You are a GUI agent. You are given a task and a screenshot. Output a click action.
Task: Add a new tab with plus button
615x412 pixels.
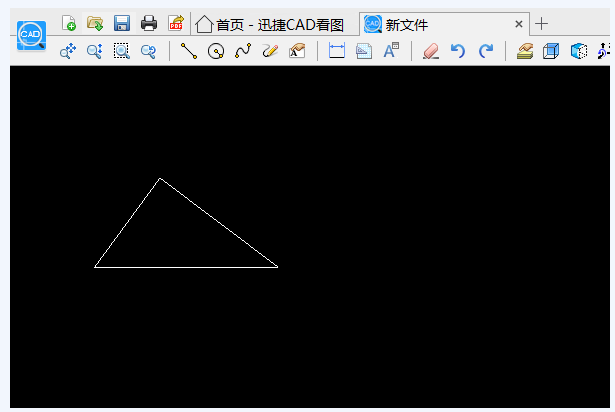(541, 24)
